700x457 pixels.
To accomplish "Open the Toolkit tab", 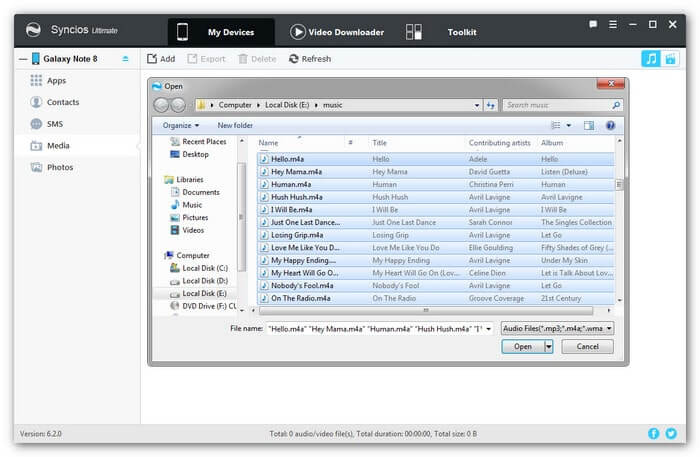I will (x=441, y=32).
